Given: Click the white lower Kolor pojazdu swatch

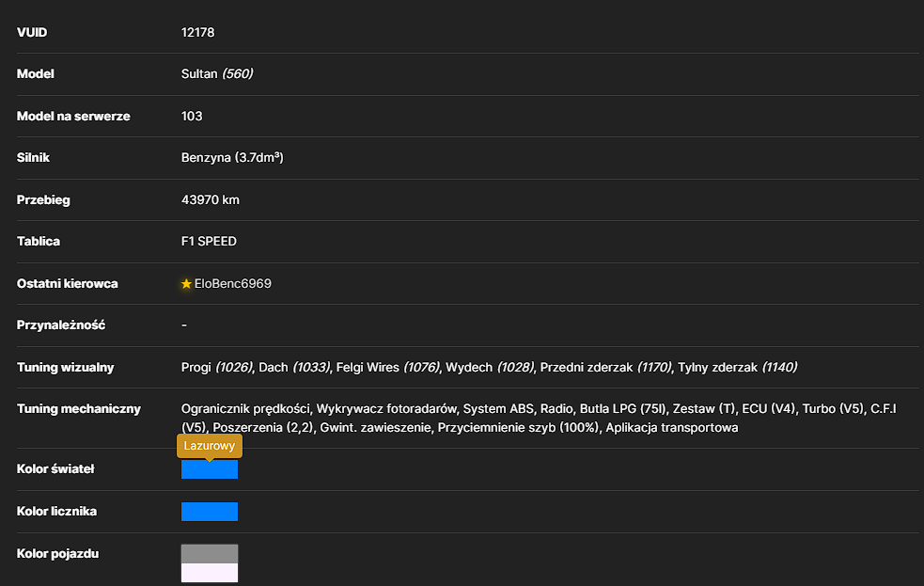Looking at the screenshot, I should [x=210, y=573].
